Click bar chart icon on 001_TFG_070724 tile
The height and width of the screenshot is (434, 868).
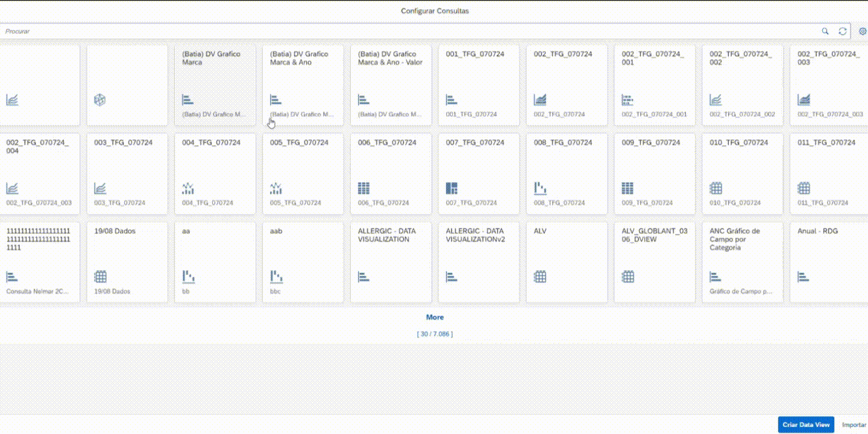tap(451, 100)
